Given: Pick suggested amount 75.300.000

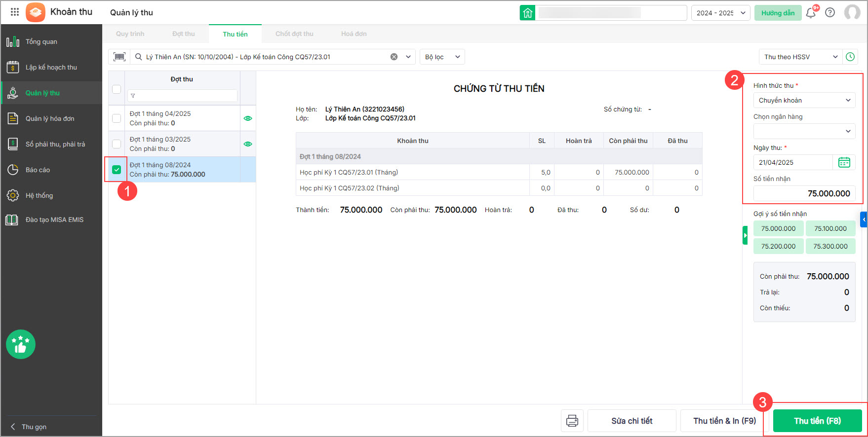Looking at the screenshot, I should tap(830, 246).
